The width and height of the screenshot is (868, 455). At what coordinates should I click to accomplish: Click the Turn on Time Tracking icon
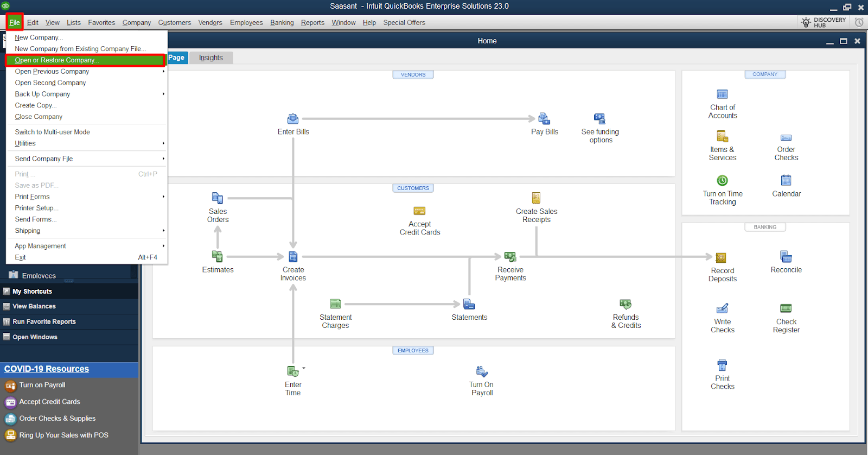723,180
